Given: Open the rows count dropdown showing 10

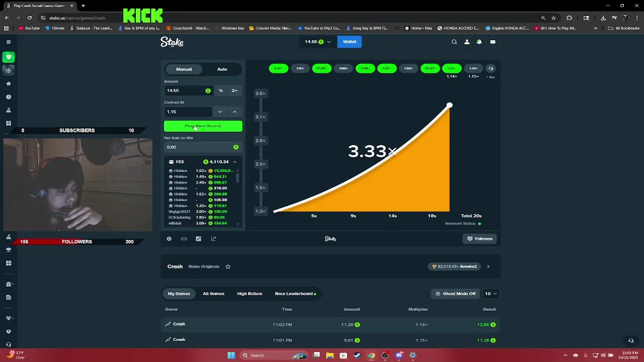Looking at the screenshot, I should click(491, 294).
